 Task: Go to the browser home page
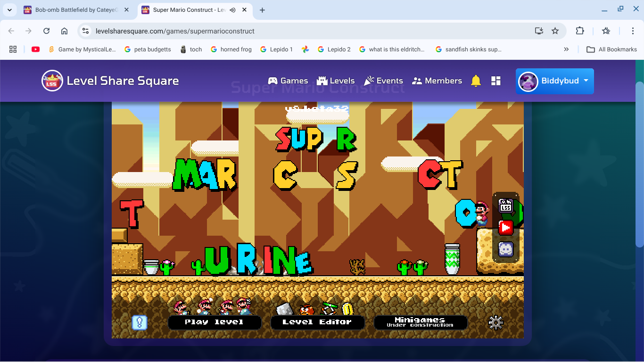pos(64,31)
